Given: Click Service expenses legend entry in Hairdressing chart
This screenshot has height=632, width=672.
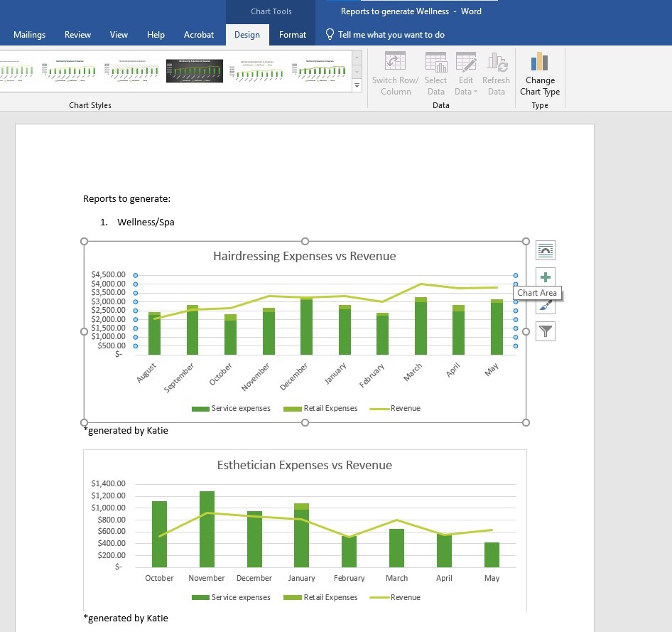Looking at the screenshot, I should tap(231, 408).
